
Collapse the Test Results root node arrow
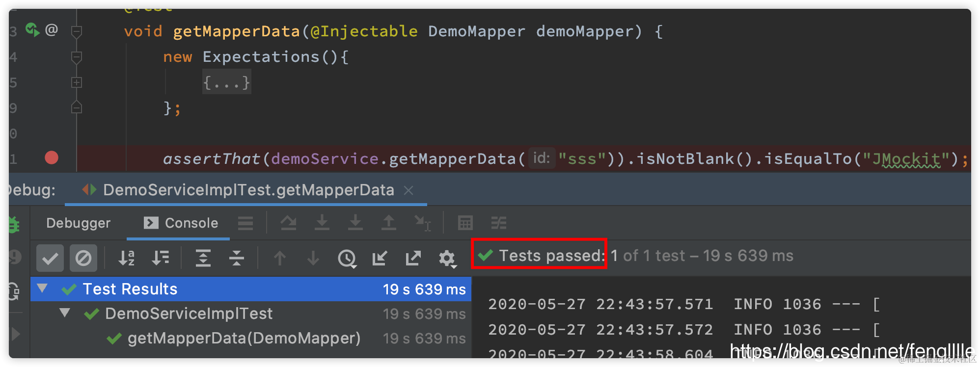pyautogui.click(x=42, y=288)
